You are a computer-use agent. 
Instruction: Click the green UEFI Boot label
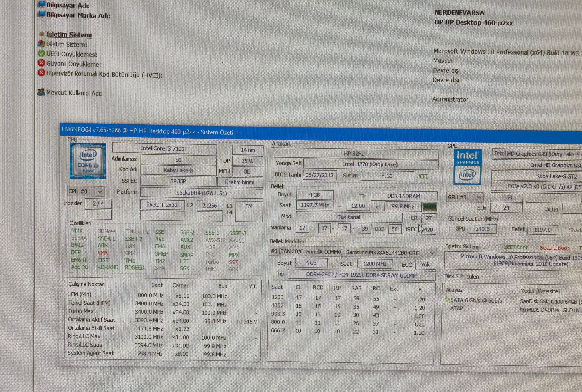(x=516, y=248)
